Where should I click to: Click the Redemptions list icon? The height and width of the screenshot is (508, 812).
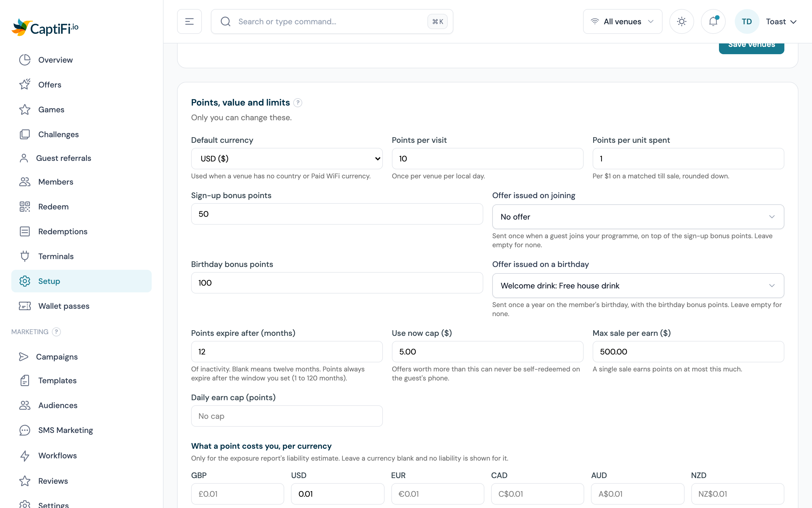tap(25, 231)
